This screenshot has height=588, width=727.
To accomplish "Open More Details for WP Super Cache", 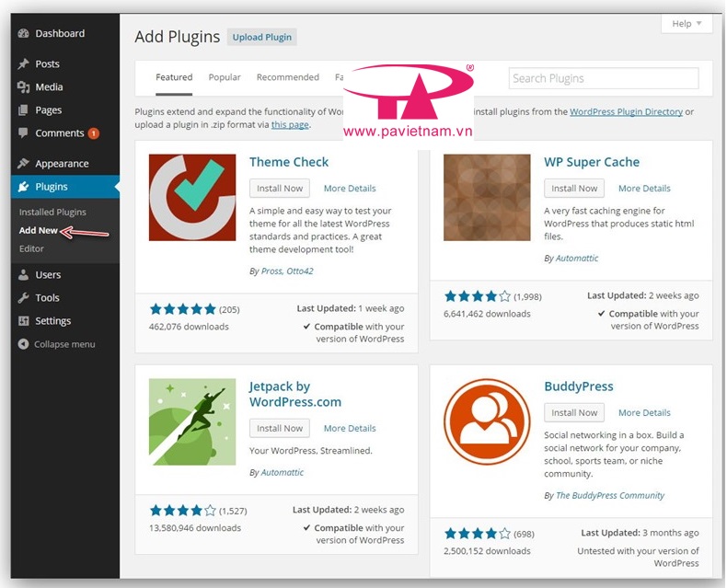I will (644, 189).
